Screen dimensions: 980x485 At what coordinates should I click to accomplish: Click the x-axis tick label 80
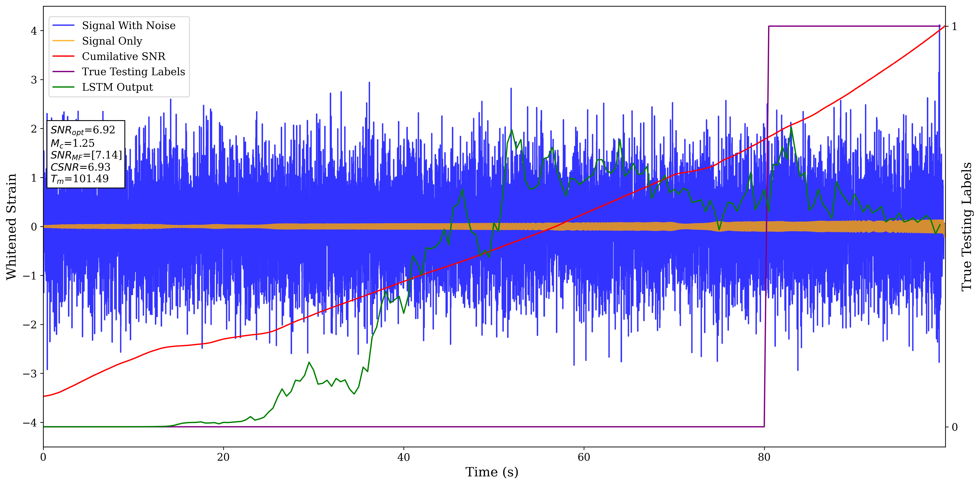(x=764, y=457)
